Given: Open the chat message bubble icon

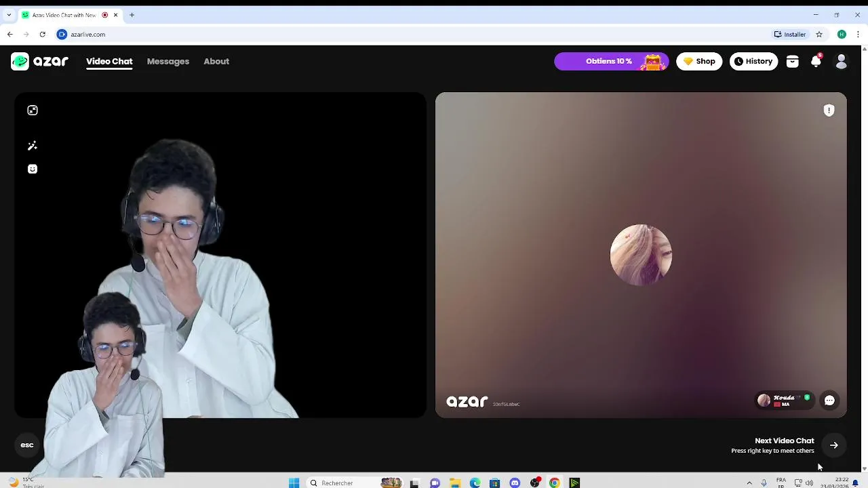Looking at the screenshot, I should 829,401.
